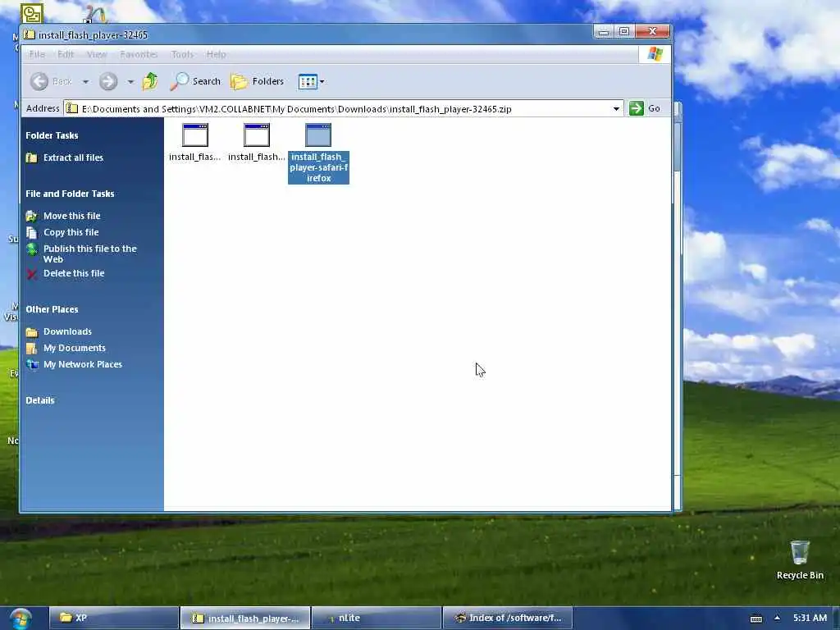Open the Views dropdown button
The height and width of the screenshot is (630, 840).
311,82
